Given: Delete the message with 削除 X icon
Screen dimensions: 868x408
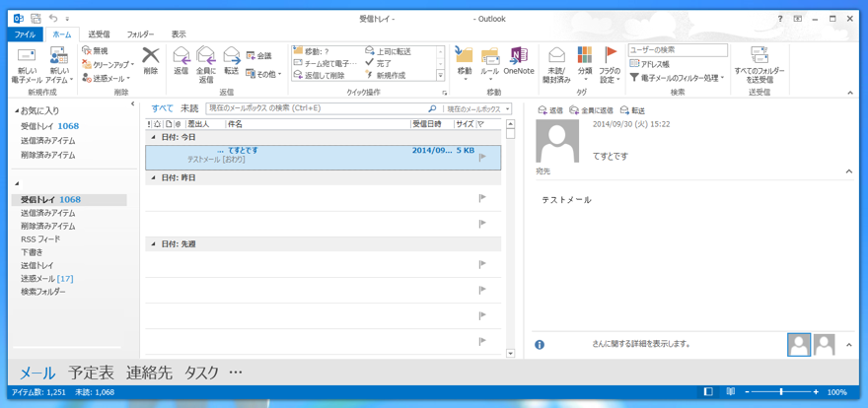Looking at the screenshot, I should [150, 61].
